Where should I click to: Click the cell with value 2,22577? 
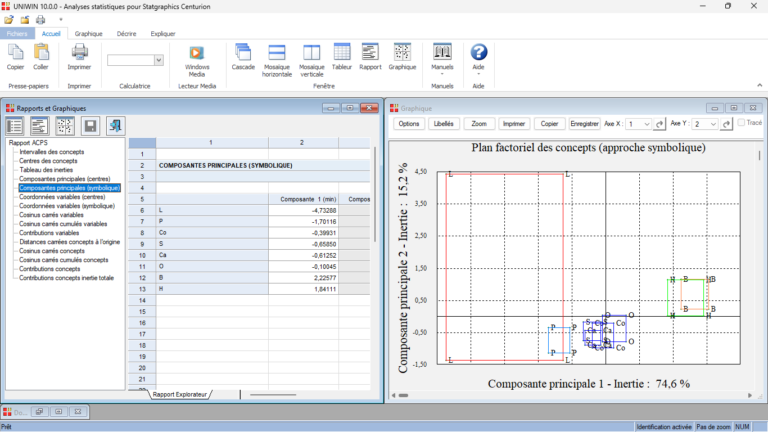[x=303, y=278]
